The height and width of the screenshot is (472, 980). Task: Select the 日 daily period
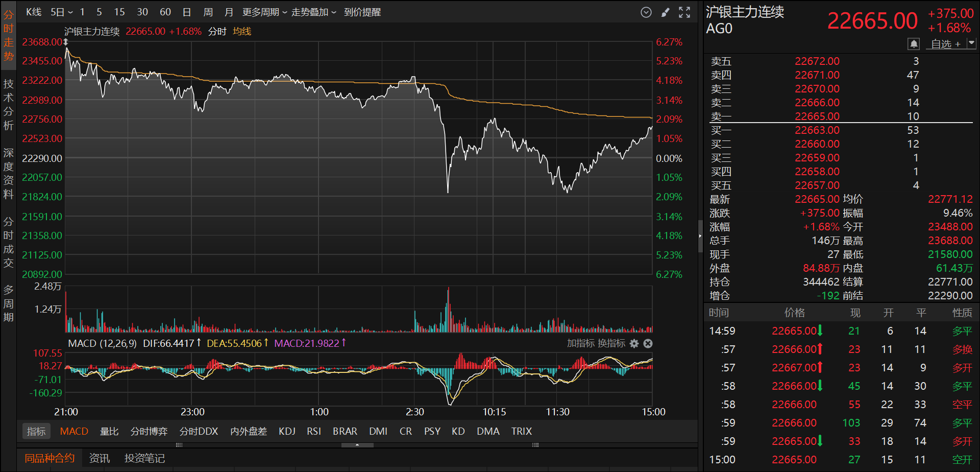pos(187,12)
